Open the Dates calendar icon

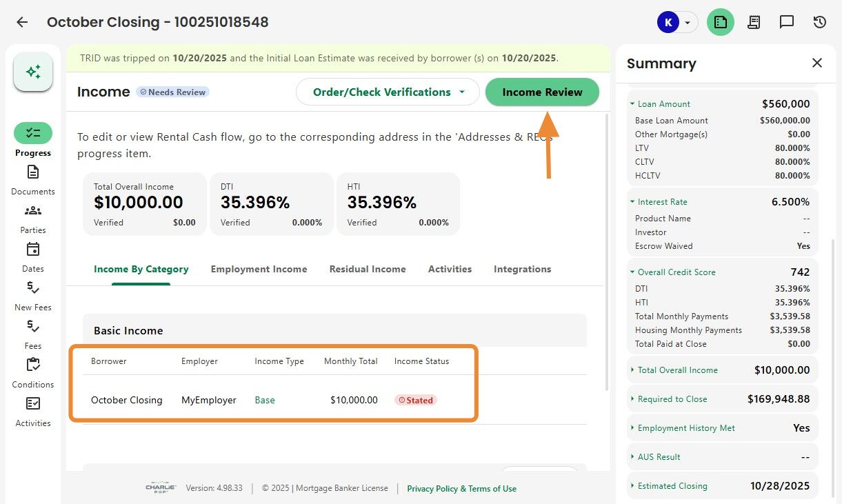[x=33, y=249]
